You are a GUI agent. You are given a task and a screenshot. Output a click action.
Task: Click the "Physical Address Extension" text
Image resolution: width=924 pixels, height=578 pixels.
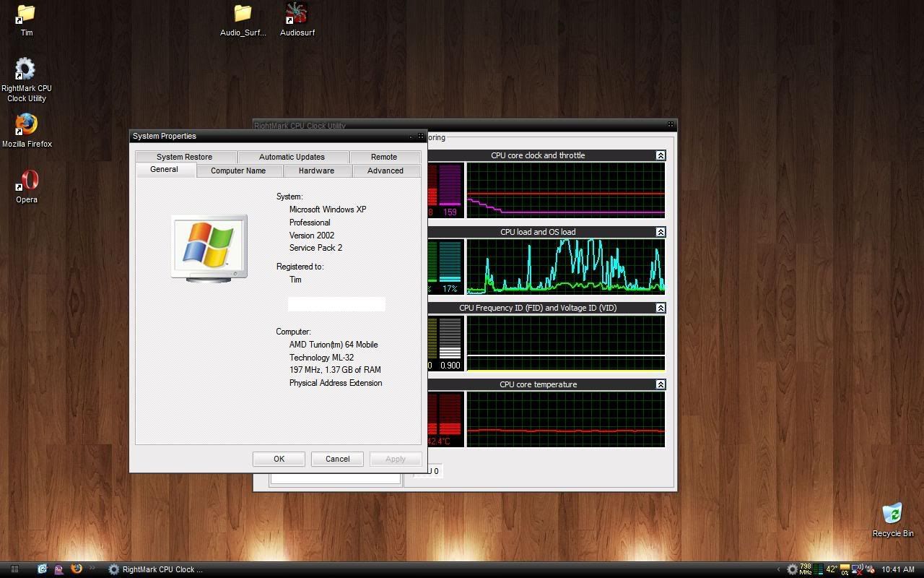[x=336, y=383]
